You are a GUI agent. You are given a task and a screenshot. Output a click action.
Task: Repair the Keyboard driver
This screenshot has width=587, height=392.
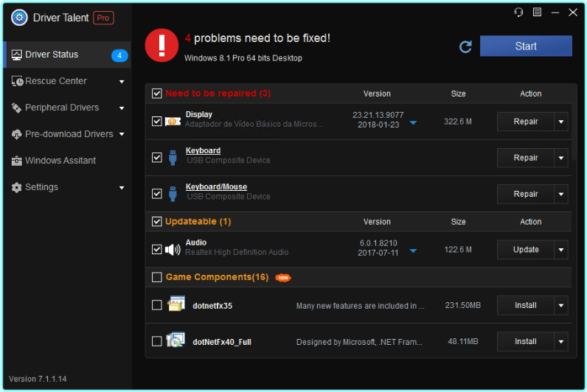[x=525, y=158]
